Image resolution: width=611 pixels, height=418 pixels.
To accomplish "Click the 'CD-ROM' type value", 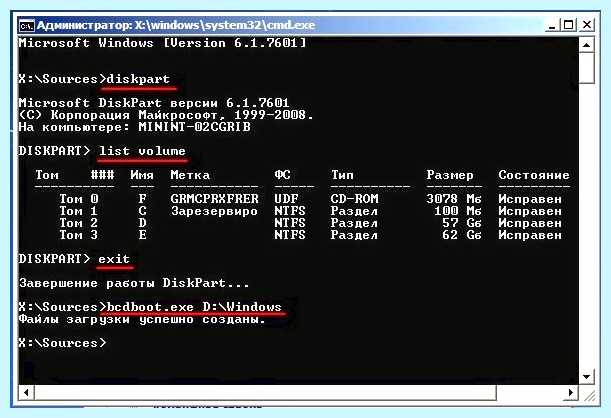I will click(x=354, y=199).
